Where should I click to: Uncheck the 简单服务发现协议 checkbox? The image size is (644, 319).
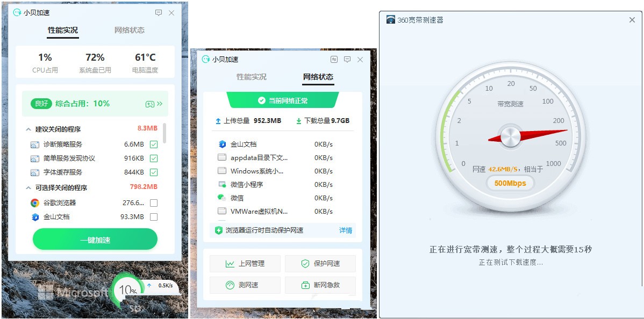point(154,158)
